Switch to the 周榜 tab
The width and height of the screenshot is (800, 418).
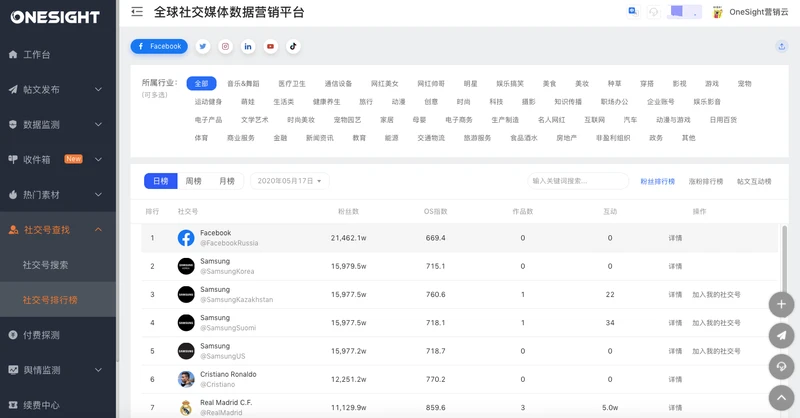click(193, 181)
